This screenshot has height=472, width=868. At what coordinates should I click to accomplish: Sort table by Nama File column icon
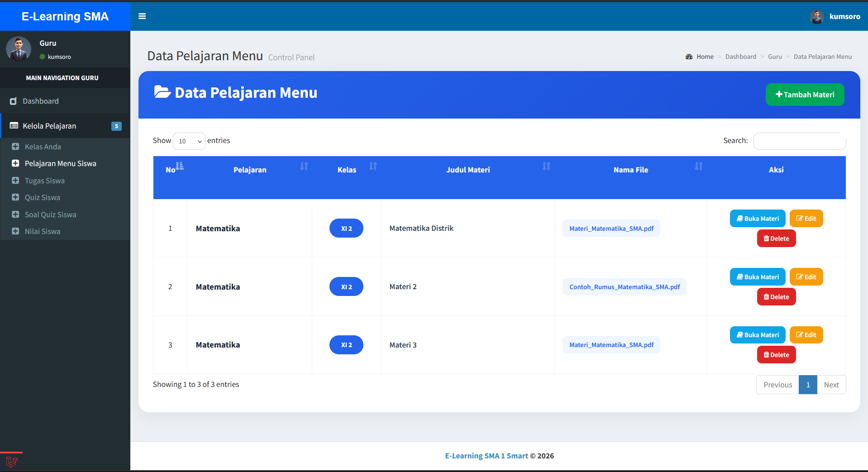click(x=699, y=166)
